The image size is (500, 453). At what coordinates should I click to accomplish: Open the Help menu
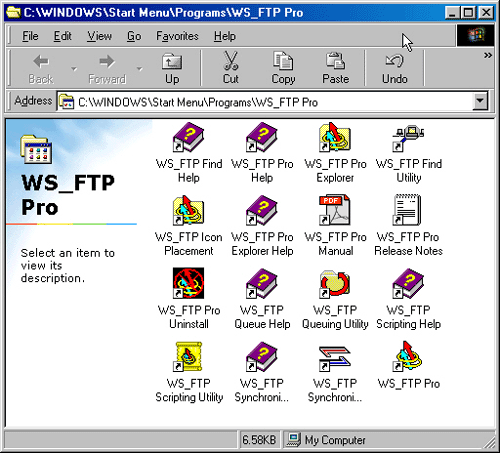coord(225,36)
